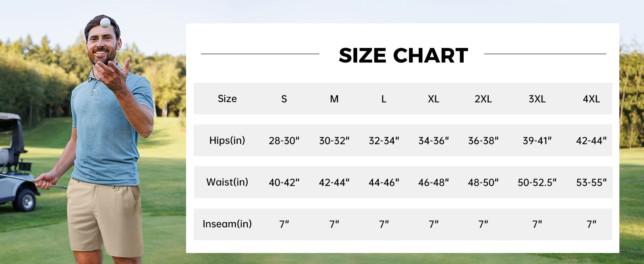
Task: Select the XL size column header
Action: 433,99
